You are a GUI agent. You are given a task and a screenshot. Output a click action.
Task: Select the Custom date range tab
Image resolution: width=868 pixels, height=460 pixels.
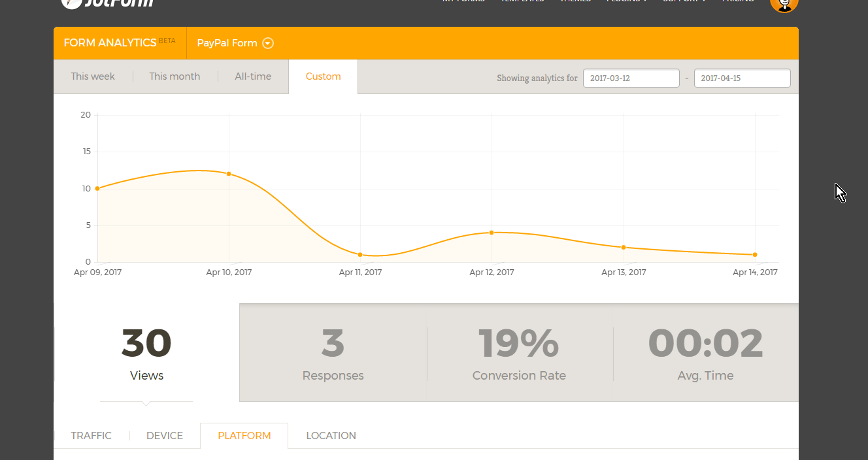pyautogui.click(x=323, y=76)
